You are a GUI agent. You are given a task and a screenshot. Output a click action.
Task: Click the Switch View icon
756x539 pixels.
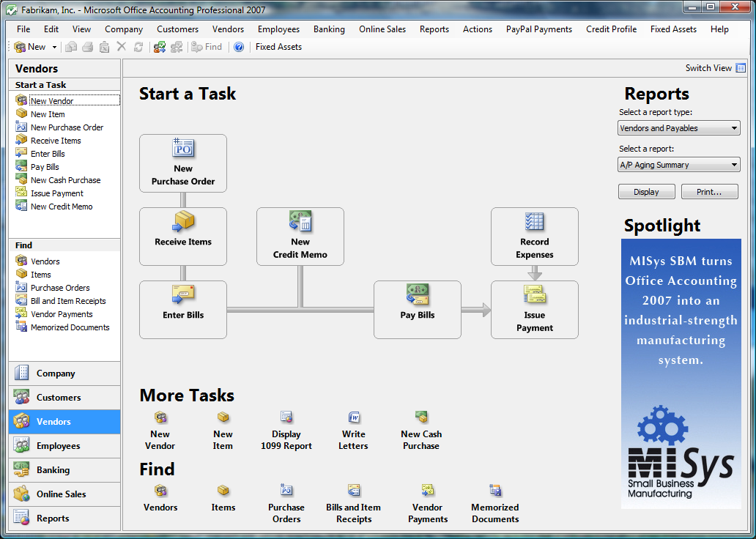741,68
